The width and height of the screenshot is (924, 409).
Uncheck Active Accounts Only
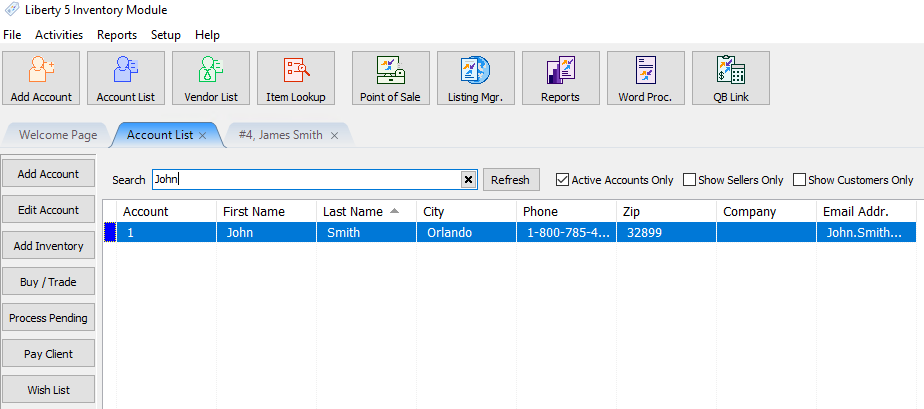coord(562,180)
